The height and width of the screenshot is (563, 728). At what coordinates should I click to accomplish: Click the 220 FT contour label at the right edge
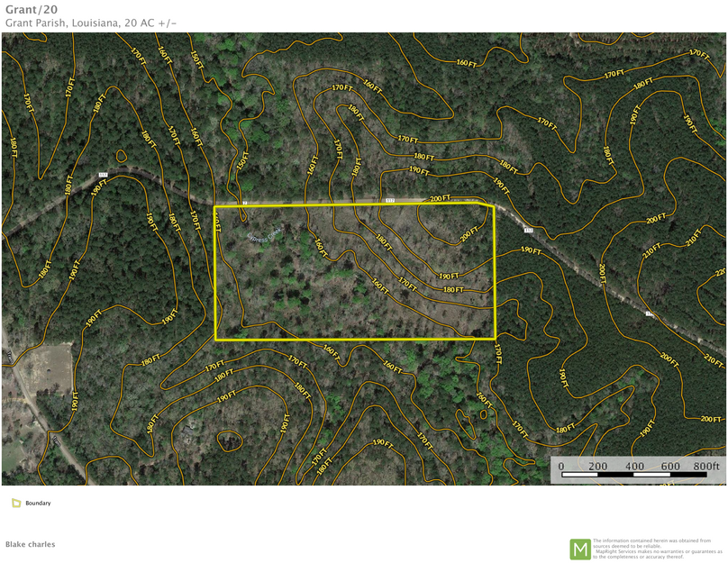coord(720,272)
